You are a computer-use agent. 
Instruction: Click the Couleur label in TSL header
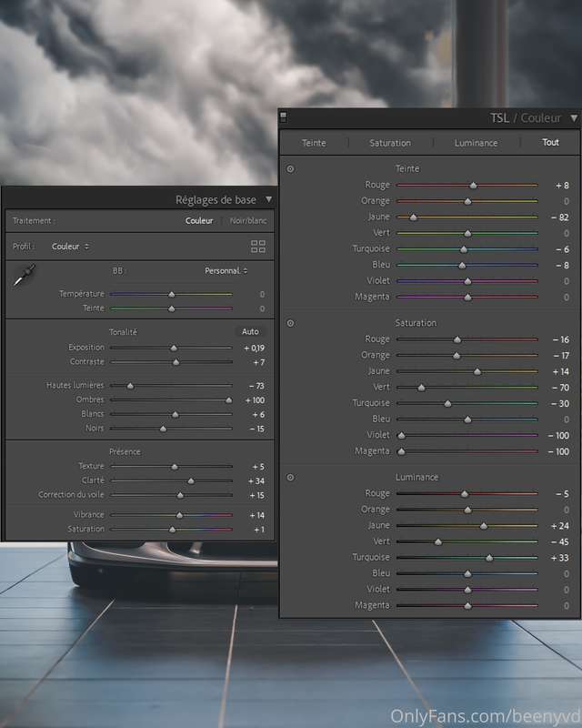541,118
